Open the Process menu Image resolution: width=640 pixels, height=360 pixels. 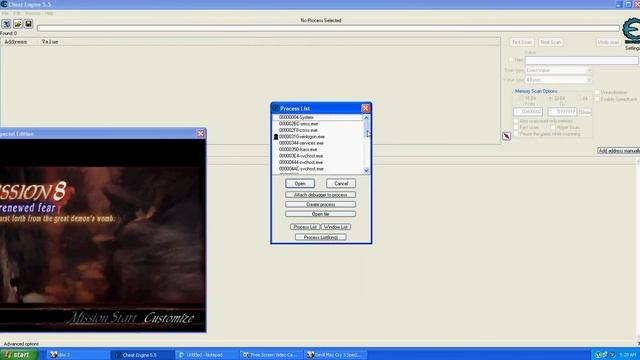click(33, 13)
